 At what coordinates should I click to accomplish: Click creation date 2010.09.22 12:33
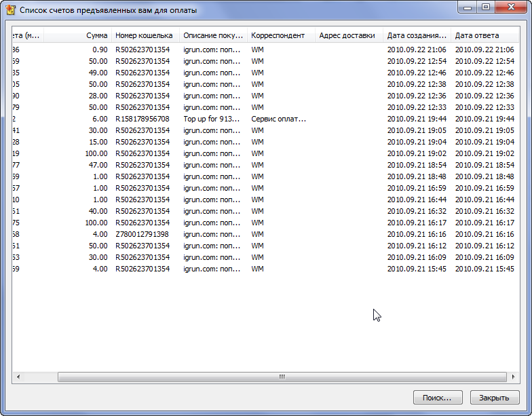417,107
